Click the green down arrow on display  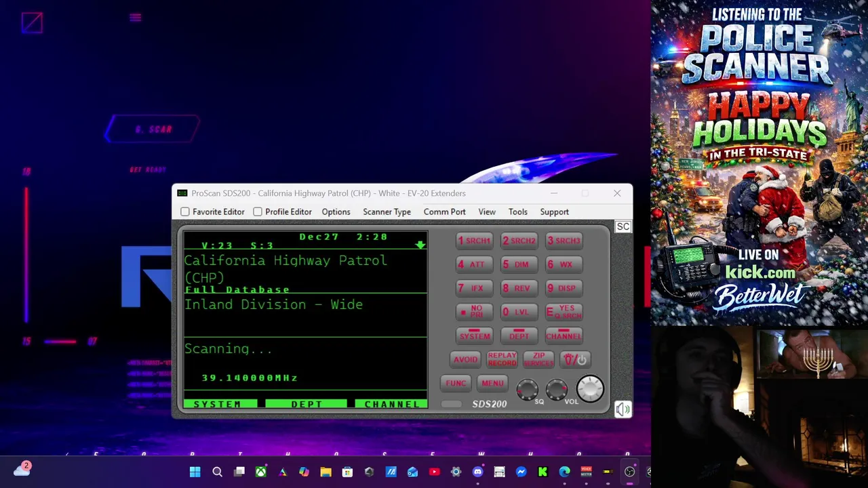(x=420, y=244)
